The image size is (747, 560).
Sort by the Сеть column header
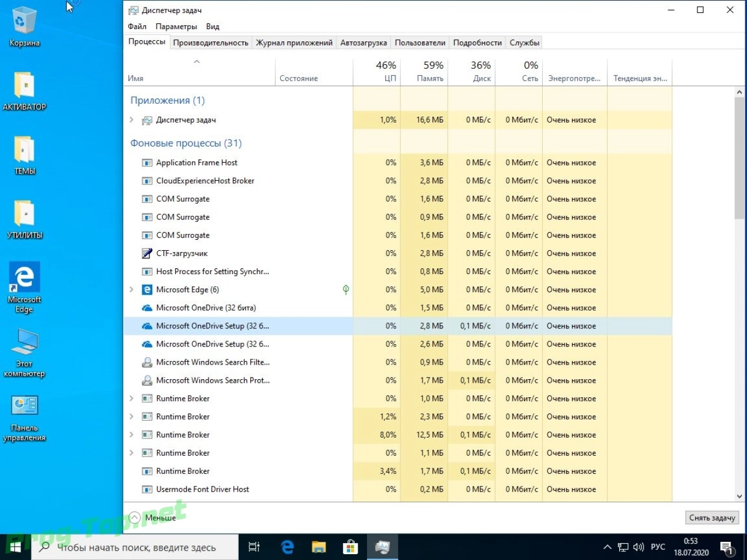518,72
